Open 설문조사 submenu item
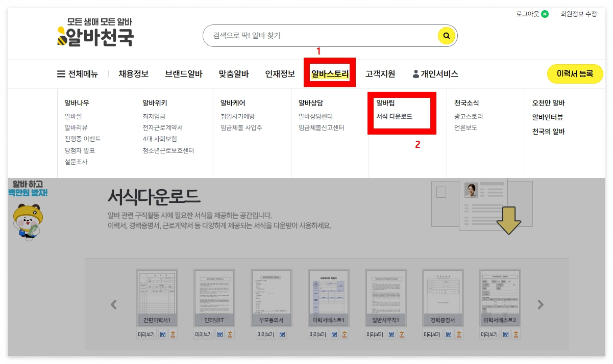Viewport: 613px width, 364px height. pyautogui.click(x=76, y=162)
